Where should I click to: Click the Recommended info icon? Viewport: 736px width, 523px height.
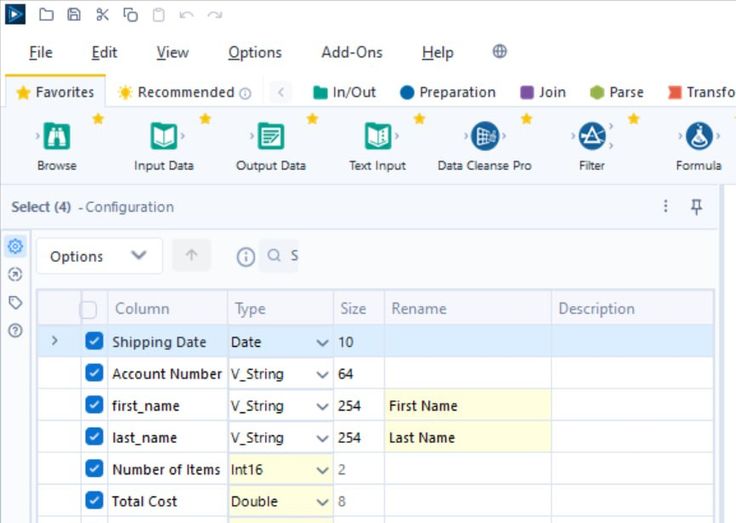(245, 93)
